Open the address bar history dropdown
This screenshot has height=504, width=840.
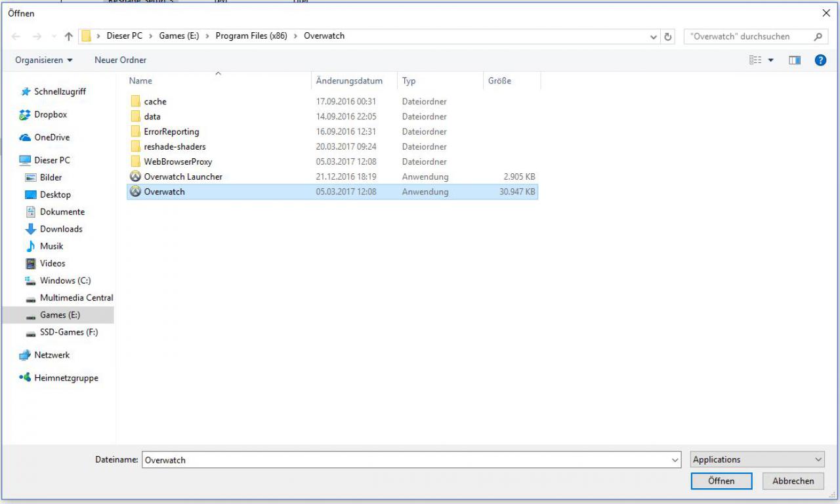(654, 37)
